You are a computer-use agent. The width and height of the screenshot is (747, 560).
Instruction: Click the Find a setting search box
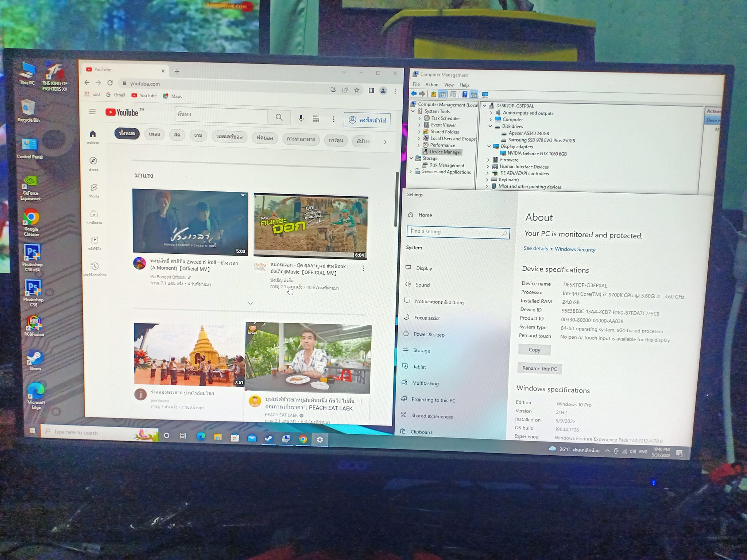(x=458, y=232)
